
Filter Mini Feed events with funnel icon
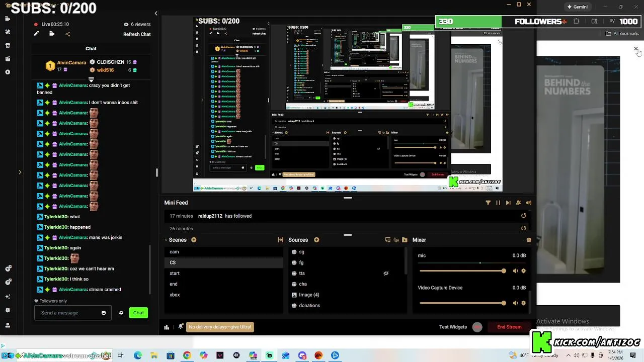click(488, 203)
